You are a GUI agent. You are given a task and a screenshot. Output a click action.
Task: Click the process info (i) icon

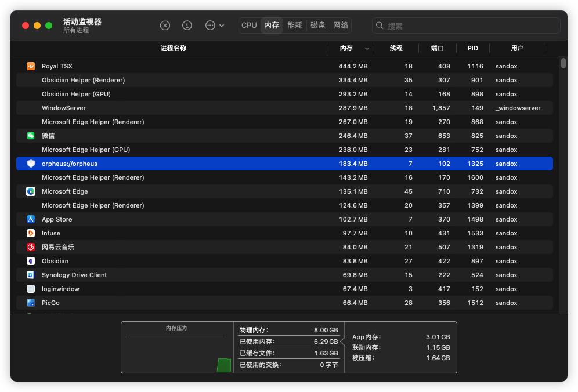(x=187, y=26)
